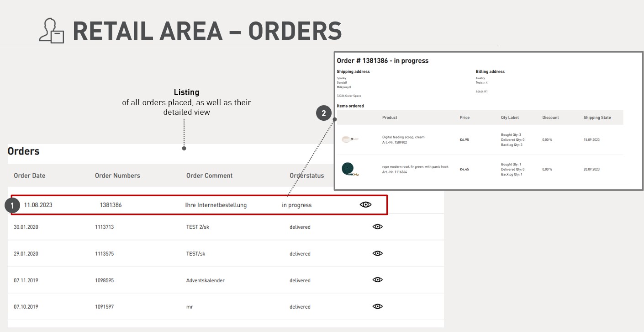Click the Shipping State column header
Viewport: 644px width, 332px height.
(597, 118)
